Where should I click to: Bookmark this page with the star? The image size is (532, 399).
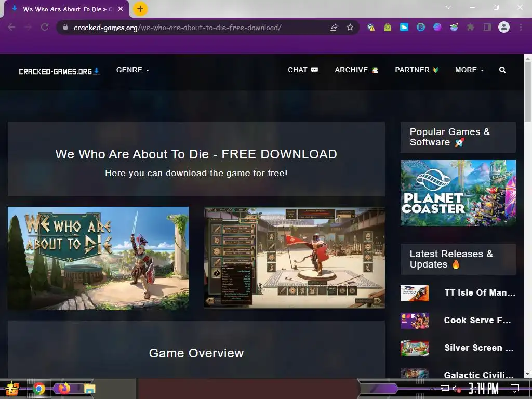coord(350,28)
